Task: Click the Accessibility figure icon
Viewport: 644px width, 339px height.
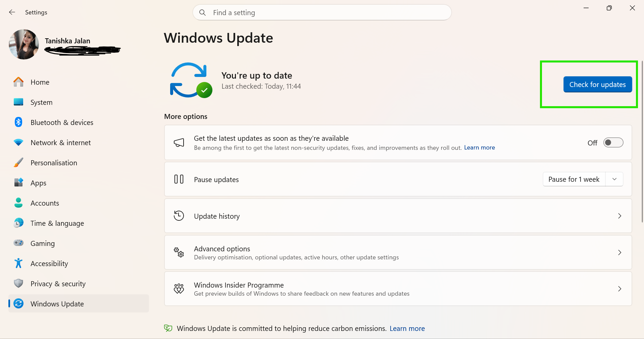Action: 18,263
